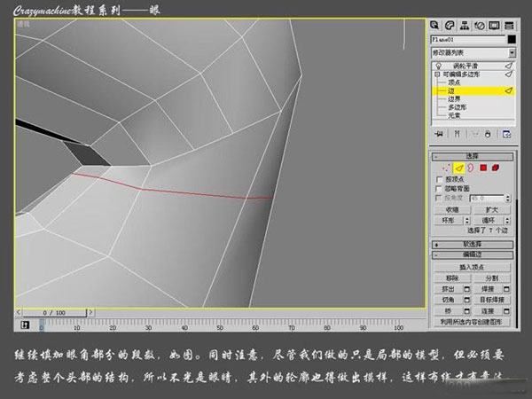Select Element sub-object mode cube icon

496,167
